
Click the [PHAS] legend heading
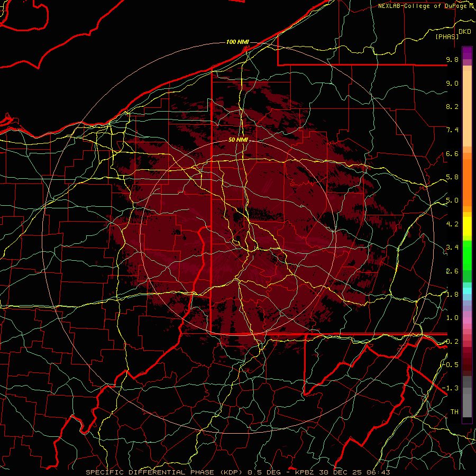(x=447, y=36)
